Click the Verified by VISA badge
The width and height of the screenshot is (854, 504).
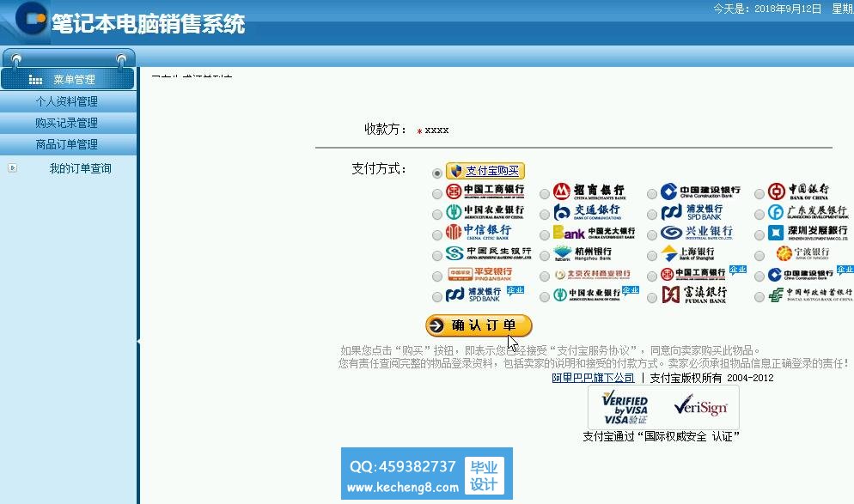[x=625, y=408]
